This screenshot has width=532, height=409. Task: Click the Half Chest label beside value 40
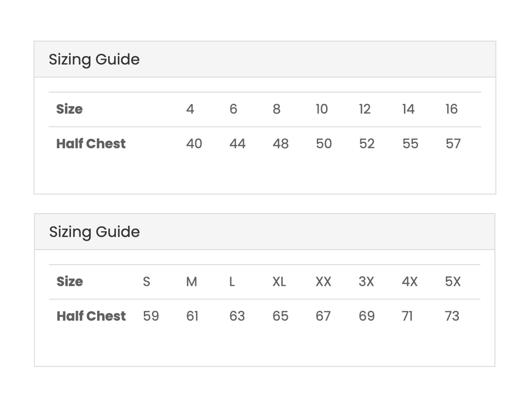coord(91,144)
